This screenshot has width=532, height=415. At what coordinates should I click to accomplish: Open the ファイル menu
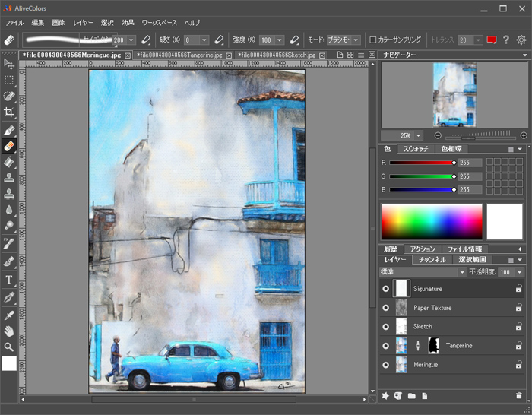14,23
